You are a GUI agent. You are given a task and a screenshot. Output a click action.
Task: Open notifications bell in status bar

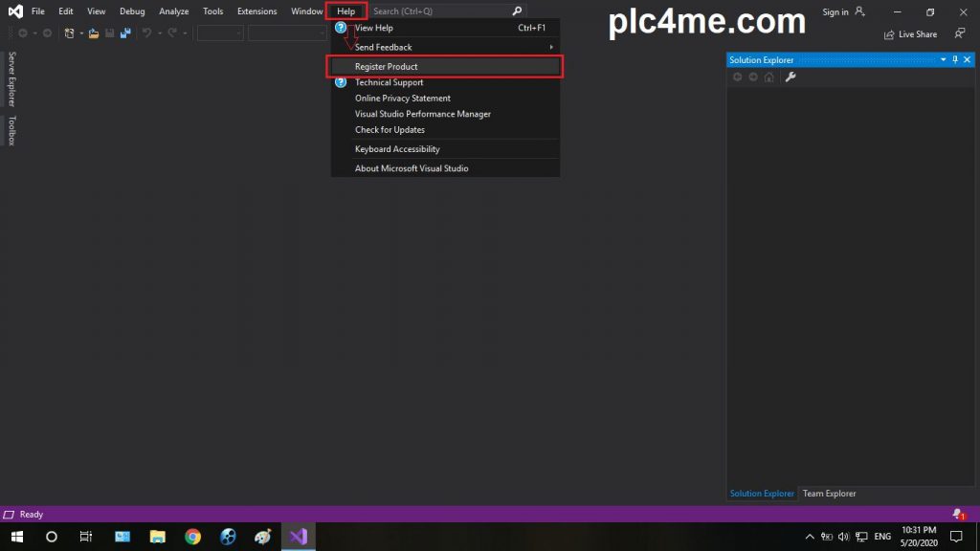(x=957, y=515)
